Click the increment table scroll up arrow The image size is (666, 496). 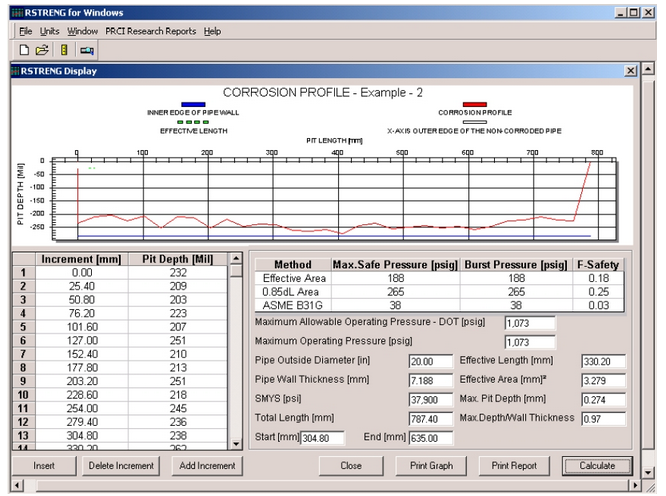pyautogui.click(x=236, y=258)
